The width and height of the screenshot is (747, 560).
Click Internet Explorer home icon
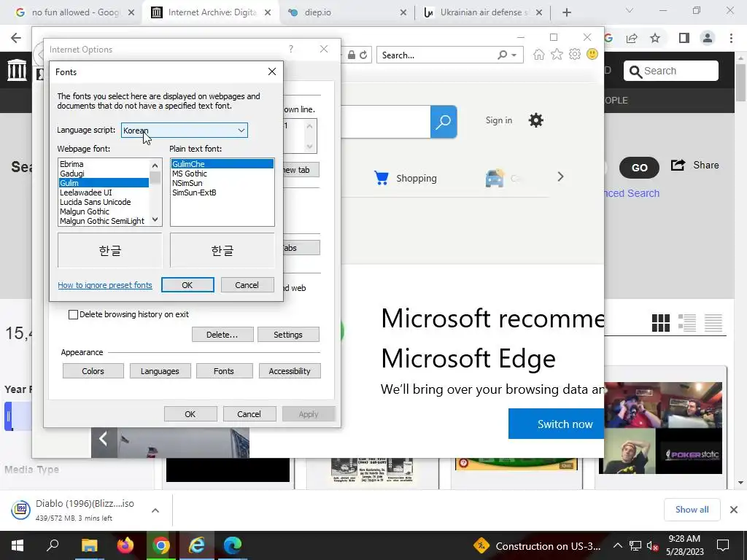point(539,54)
